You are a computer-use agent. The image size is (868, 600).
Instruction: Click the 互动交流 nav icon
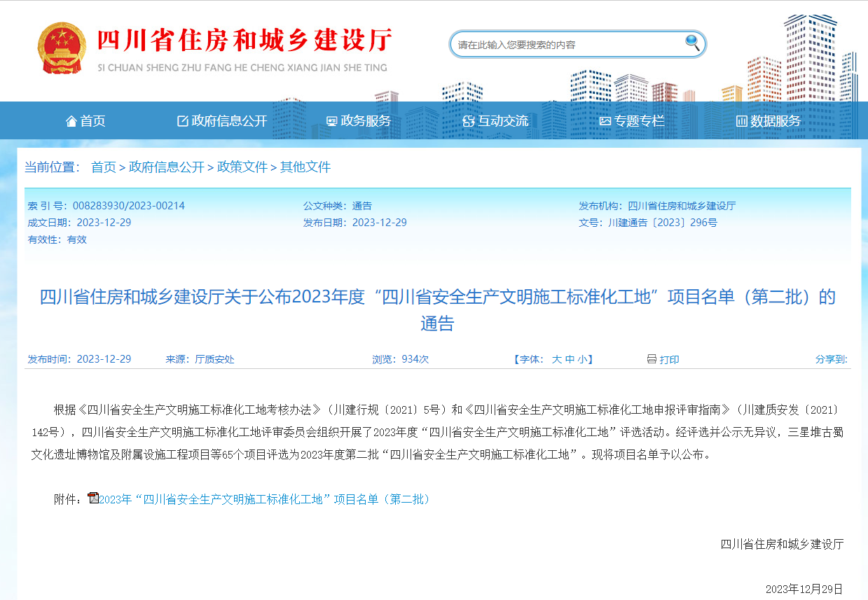click(469, 121)
